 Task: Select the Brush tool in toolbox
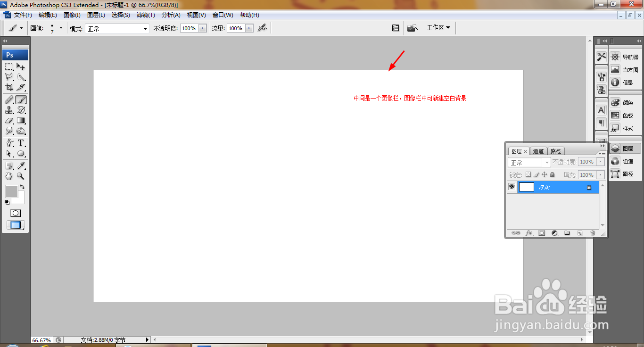tap(21, 100)
